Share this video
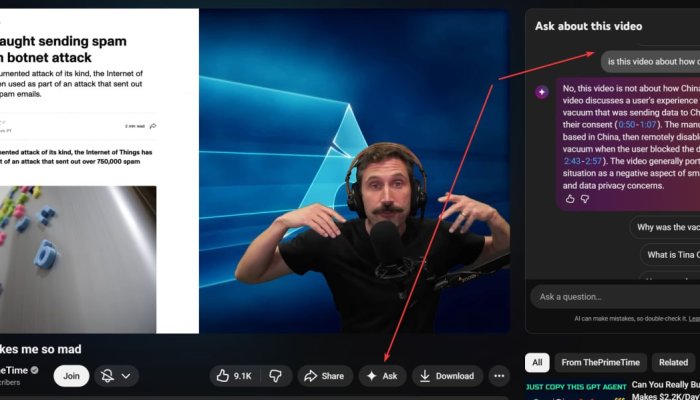The height and width of the screenshot is (400, 700). (325, 376)
